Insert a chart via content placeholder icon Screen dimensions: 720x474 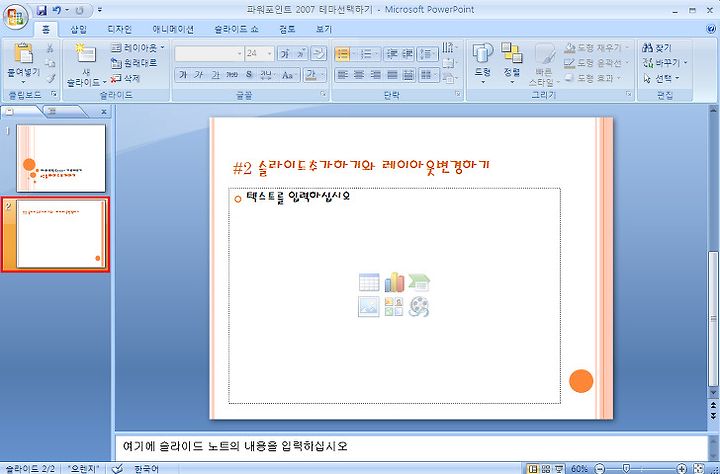click(x=394, y=282)
